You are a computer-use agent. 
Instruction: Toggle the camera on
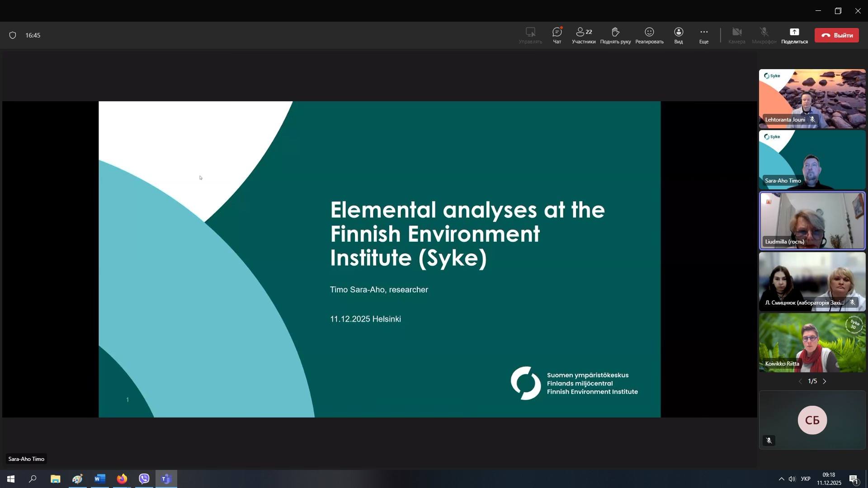(736, 35)
